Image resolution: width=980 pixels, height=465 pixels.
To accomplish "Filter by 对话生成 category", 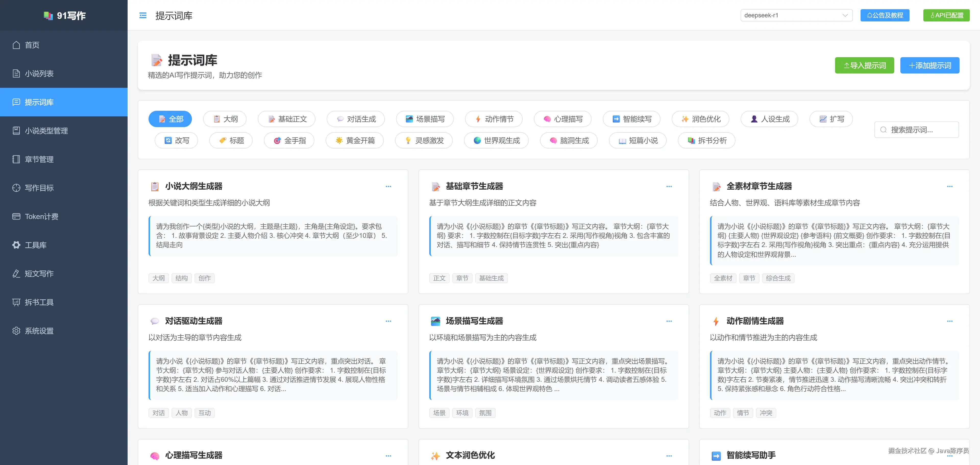I will (355, 119).
